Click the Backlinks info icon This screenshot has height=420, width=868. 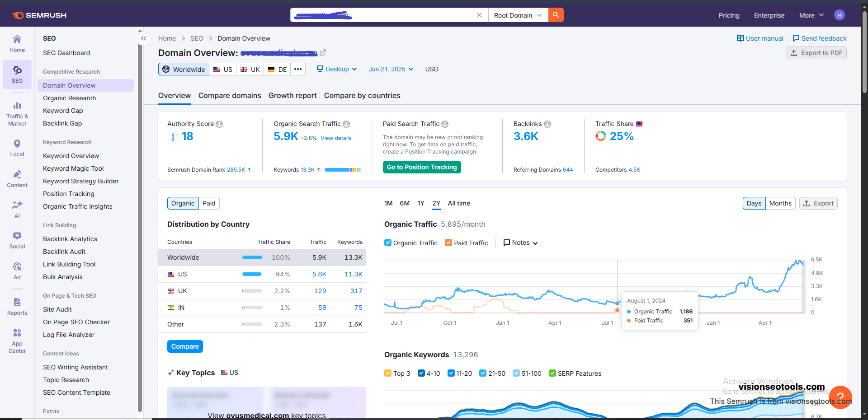[x=547, y=124]
